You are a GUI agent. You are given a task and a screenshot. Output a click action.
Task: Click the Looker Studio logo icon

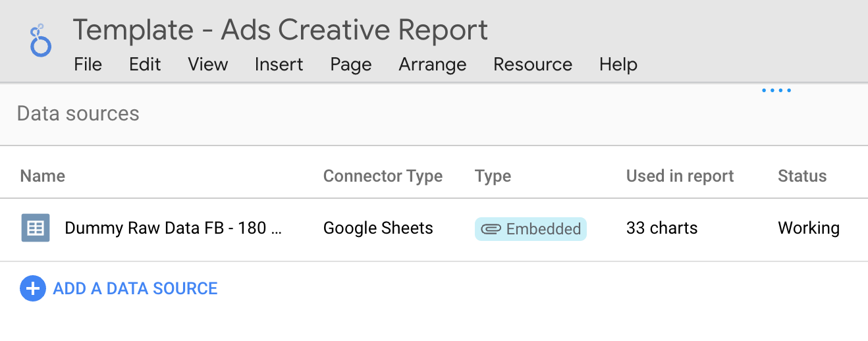pyautogui.click(x=40, y=40)
